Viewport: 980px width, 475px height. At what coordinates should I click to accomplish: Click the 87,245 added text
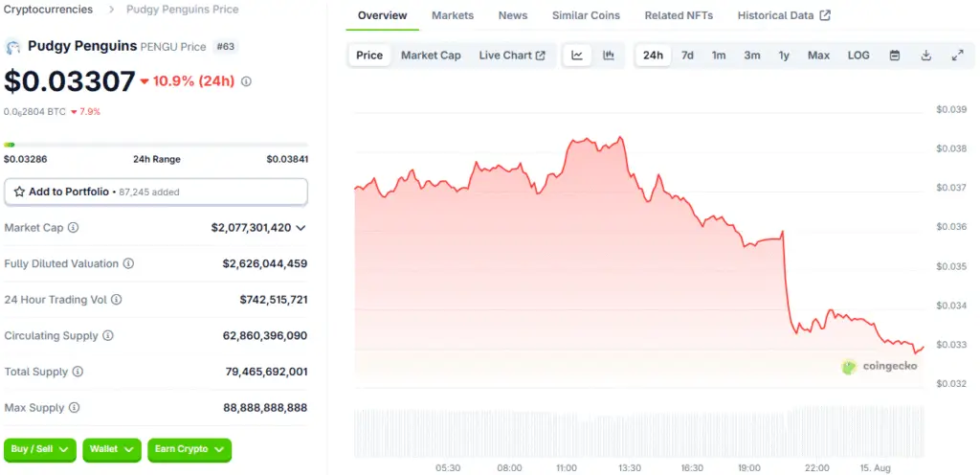148,192
